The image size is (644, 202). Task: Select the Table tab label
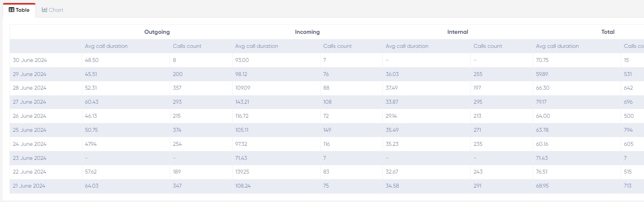point(22,10)
